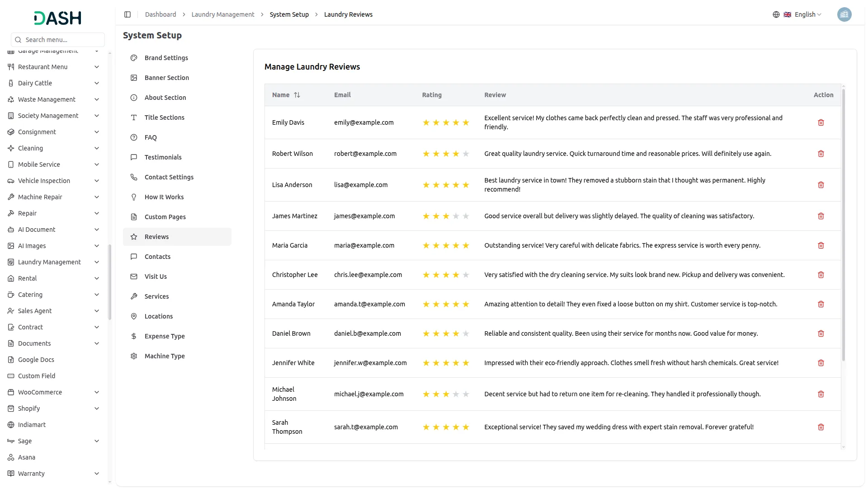Open the English language dropdown
This screenshot has height=488, width=868.
(802, 14)
